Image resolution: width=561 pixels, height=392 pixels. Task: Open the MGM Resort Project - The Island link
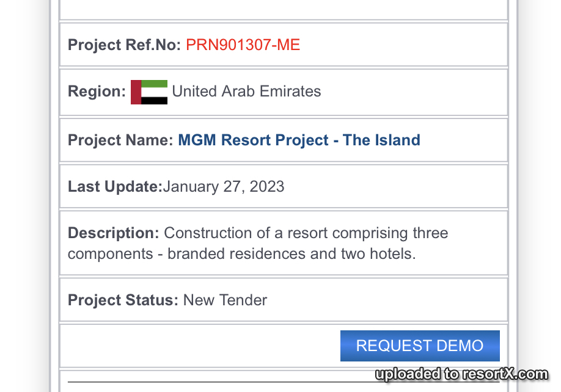299,140
